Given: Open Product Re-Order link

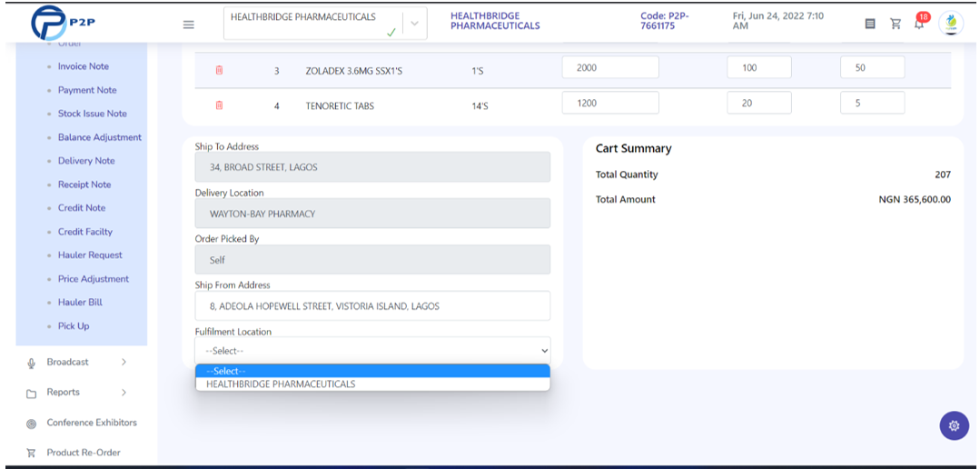Looking at the screenshot, I should [84, 452].
